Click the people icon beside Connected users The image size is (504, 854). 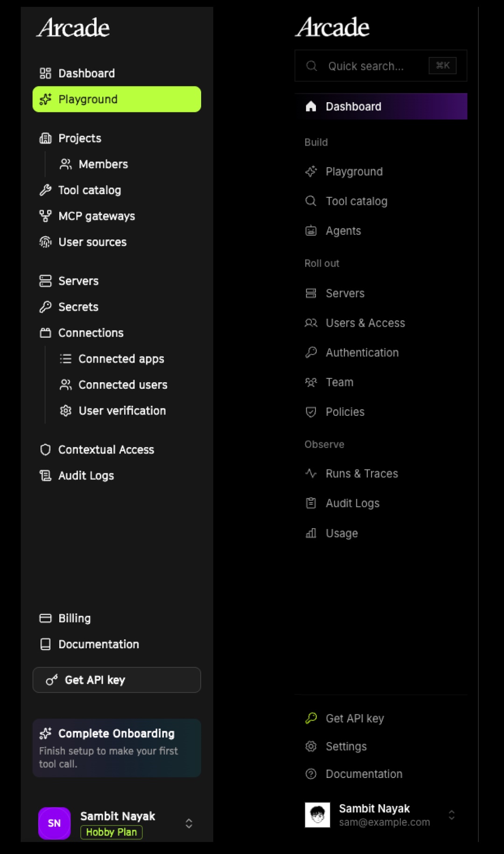coord(66,385)
